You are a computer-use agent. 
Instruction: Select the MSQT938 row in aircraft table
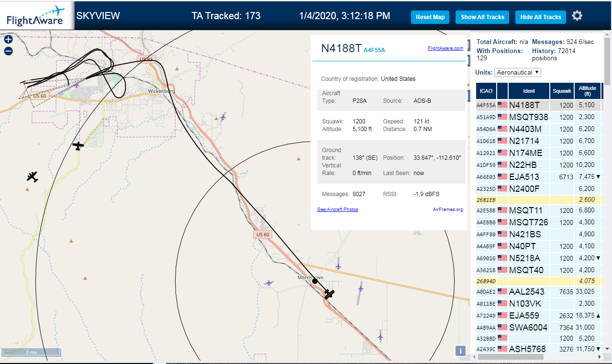(x=539, y=117)
